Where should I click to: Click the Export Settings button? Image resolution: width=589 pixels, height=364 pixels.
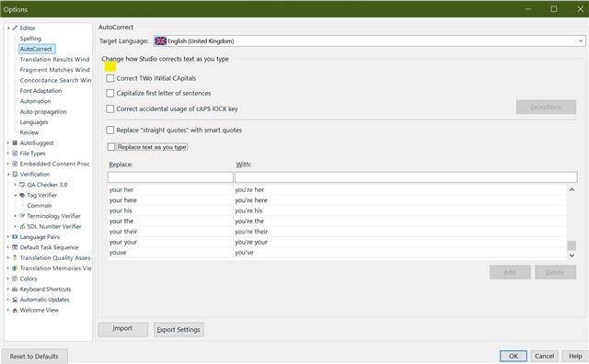click(x=179, y=329)
